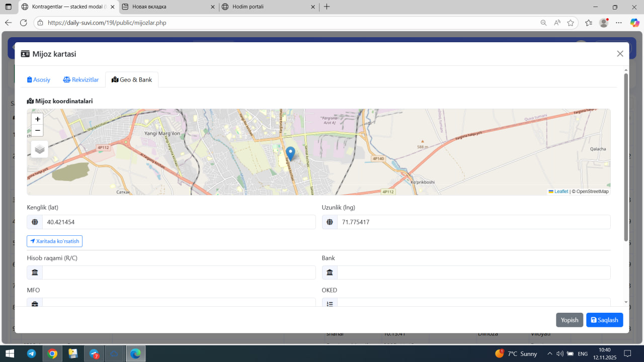Image resolution: width=644 pixels, height=362 pixels.
Task: Switch to the Asosiy tab
Action: point(39,79)
